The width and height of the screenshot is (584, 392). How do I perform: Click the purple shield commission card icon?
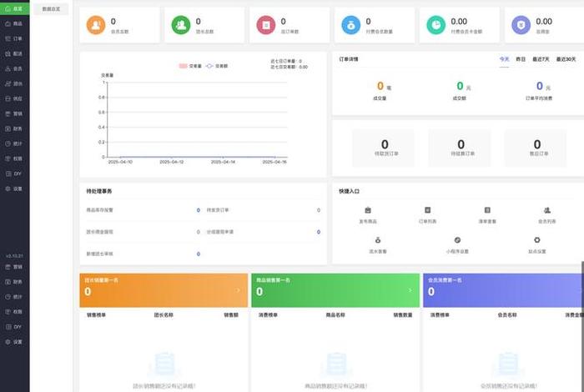521,25
